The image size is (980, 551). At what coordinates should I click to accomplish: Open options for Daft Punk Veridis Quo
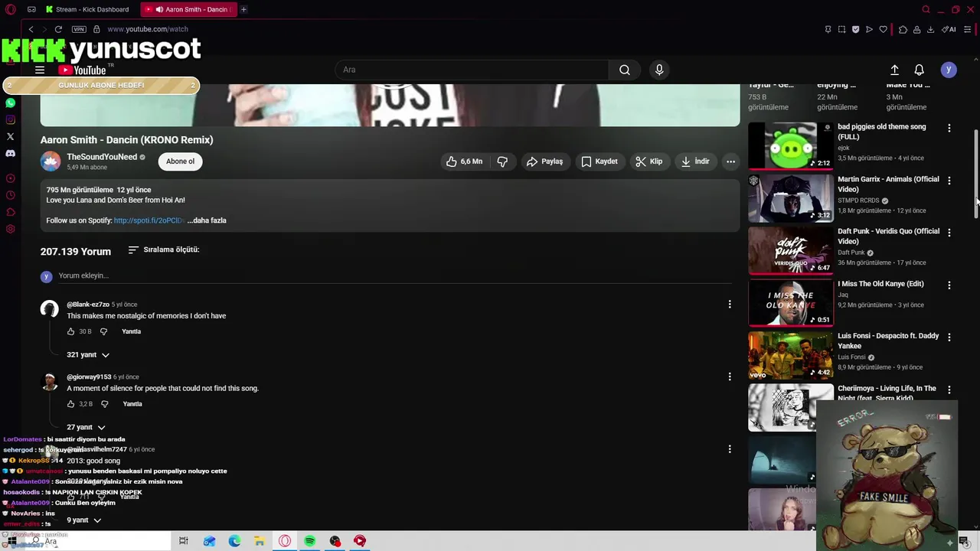tap(949, 233)
